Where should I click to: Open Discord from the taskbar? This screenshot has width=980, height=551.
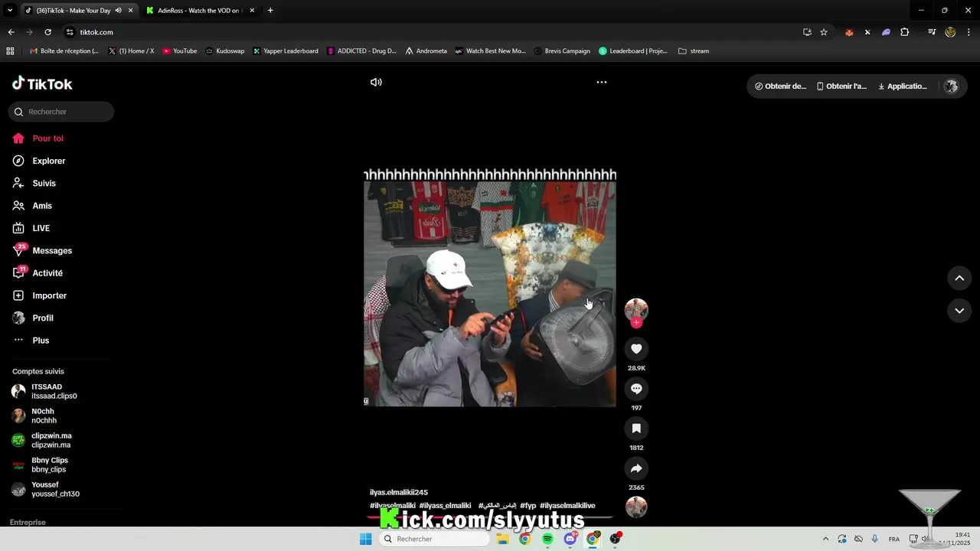pyautogui.click(x=570, y=539)
